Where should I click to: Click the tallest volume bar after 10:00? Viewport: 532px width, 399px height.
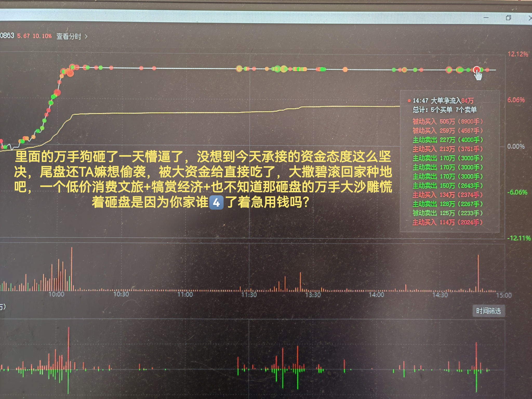point(72,269)
